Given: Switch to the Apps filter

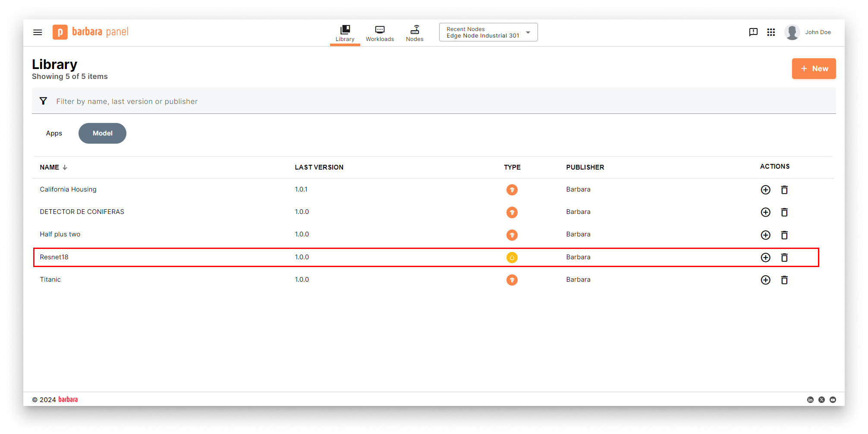Looking at the screenshot, I should tap(54, 133).
